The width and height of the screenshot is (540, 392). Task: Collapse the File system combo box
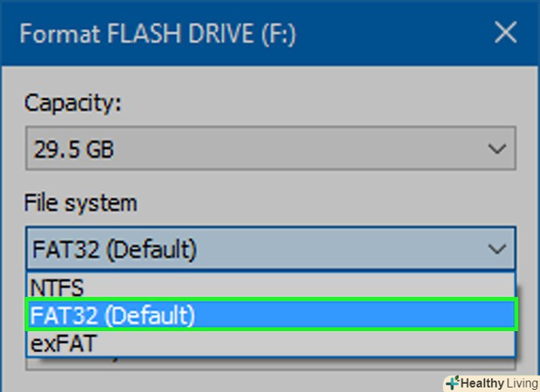click(x=270, y=250)
